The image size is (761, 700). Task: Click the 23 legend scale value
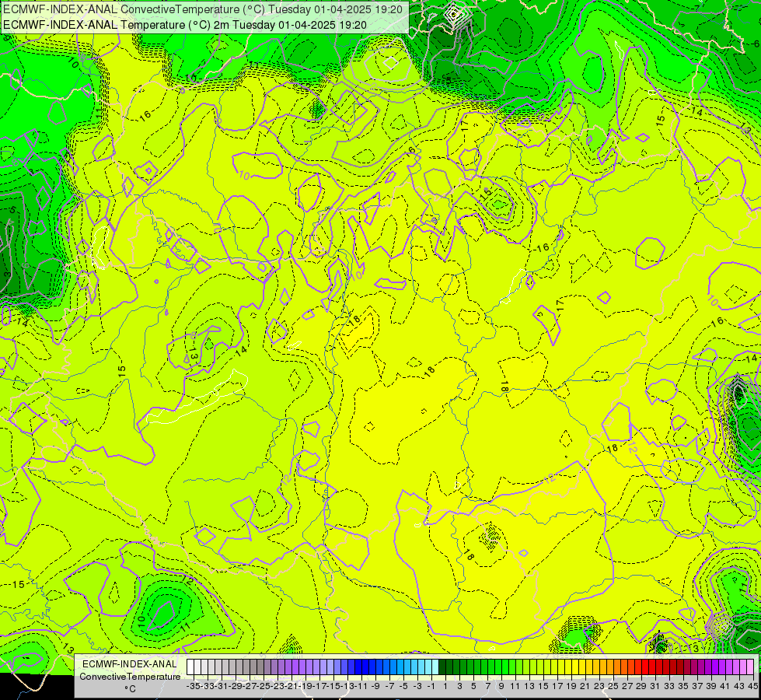point(599,686)
